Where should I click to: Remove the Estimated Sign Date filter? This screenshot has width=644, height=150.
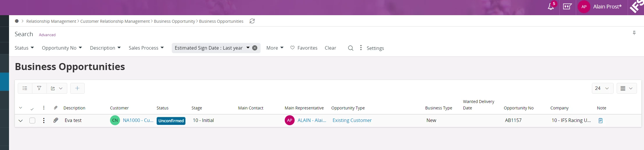(255, 48)
